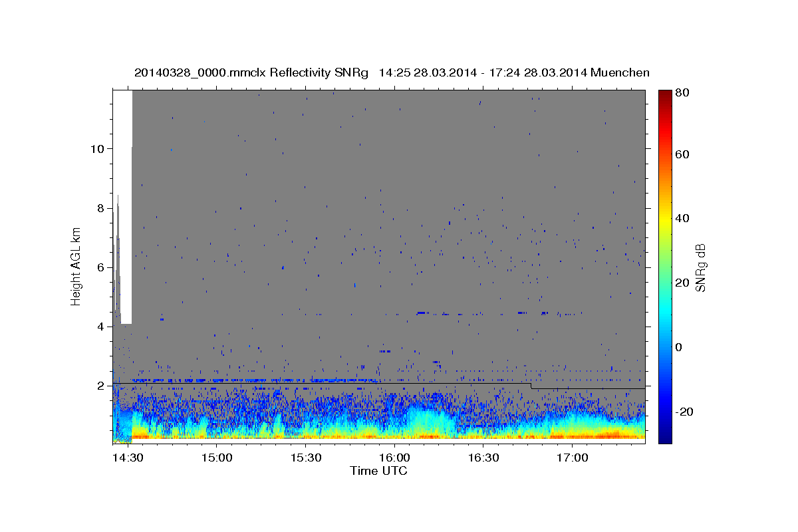Click the colorbar value 60
The width and height of the screenshot is (798, 532).
point(684,154)
